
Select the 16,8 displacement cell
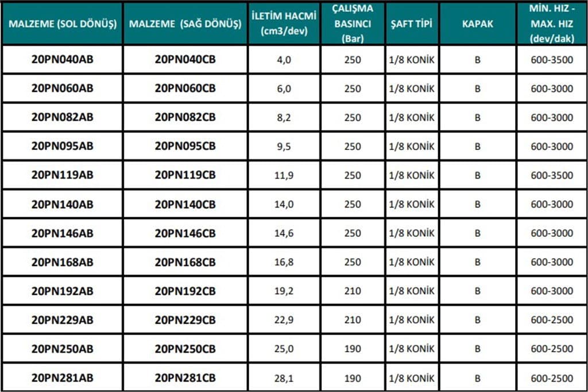pyautogui.click(x=284, y=262)
